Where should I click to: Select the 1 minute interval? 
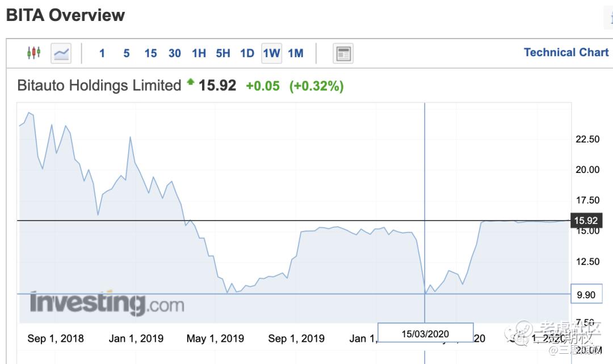(x=102, y=53)
